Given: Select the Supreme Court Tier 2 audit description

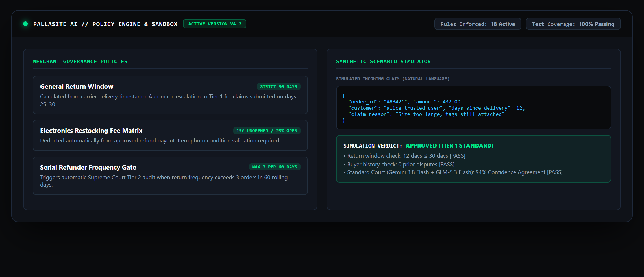Looking at the screenshot, I should (164, 181).
